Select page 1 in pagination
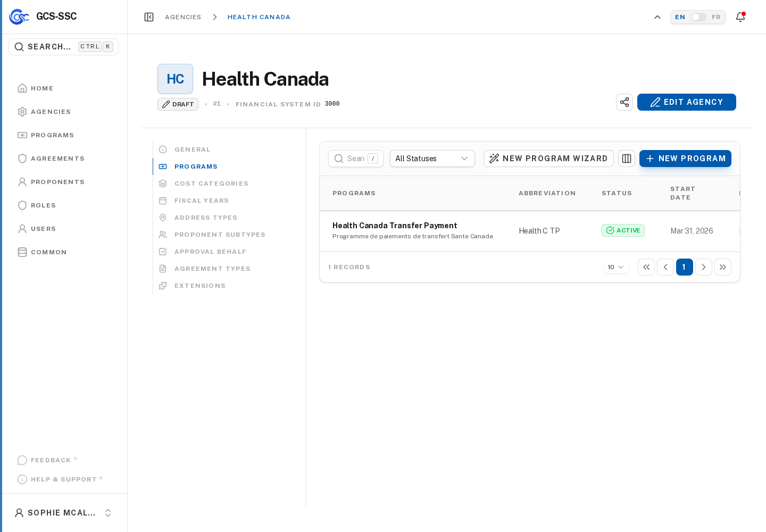The width and height of the screenshot is (766, 532). 685,267
